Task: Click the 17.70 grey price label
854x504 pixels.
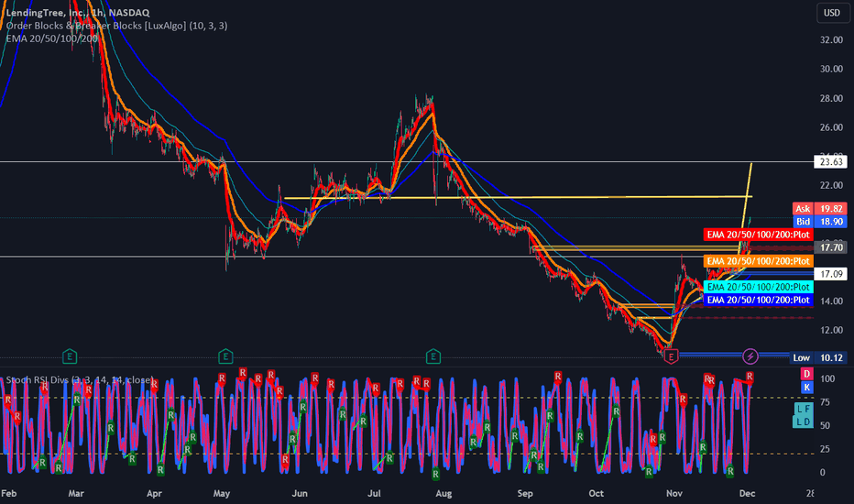Action: coord(831,247)
